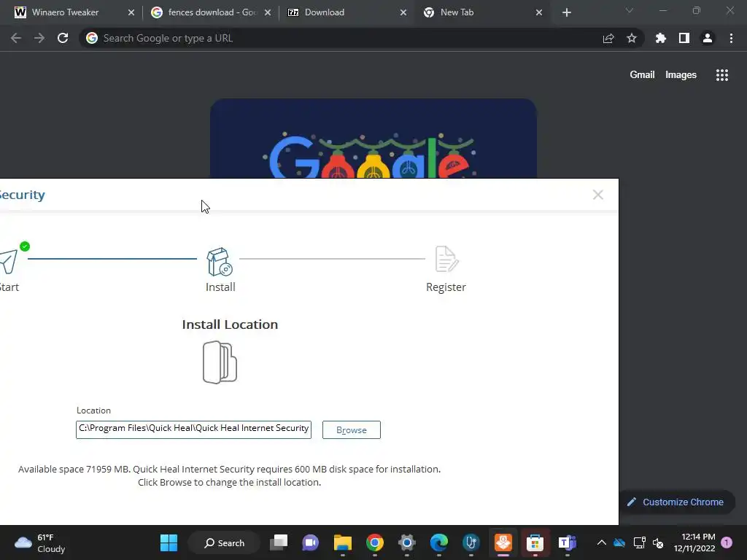Click Customize Chrome button
The width and height of the screenshot is (747, 560).
pyautogui.click(x=676, y=502)
